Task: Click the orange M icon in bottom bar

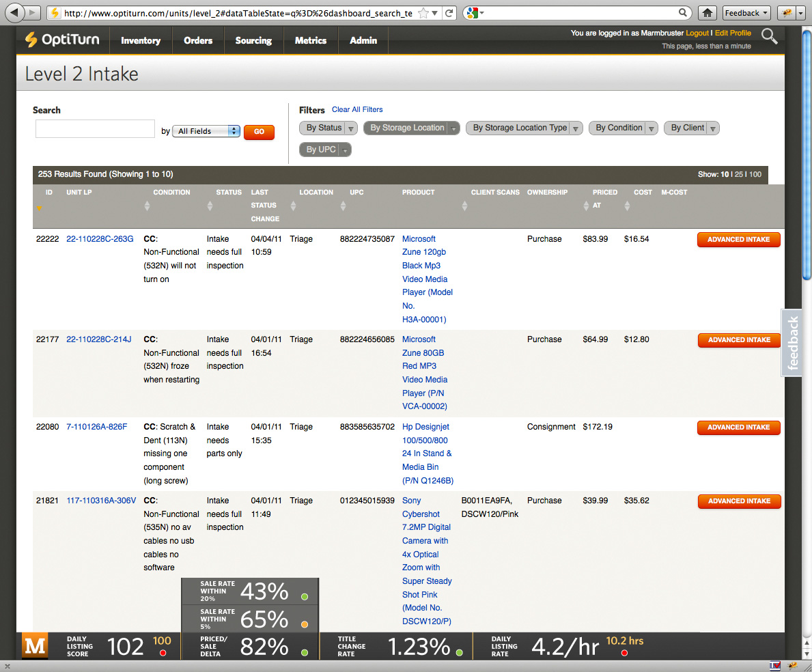Action: click(x=36, y=645)
